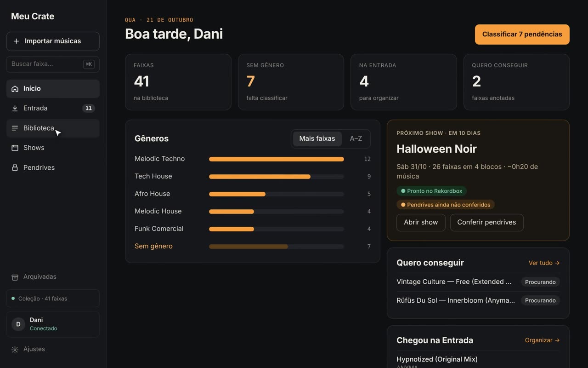Click the 11 badge on Entrada
The width and height of the screenshot is (588, 368).
tap(89, 109)
